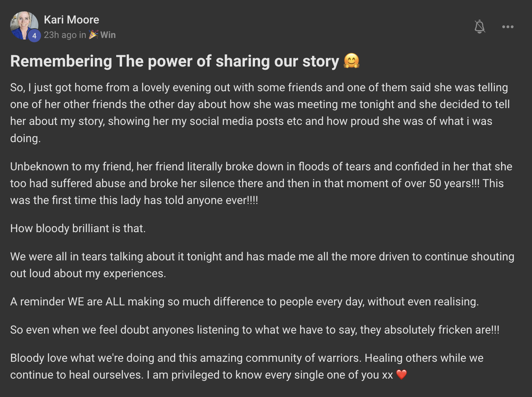Click the hugging face emoji in title

351,61
